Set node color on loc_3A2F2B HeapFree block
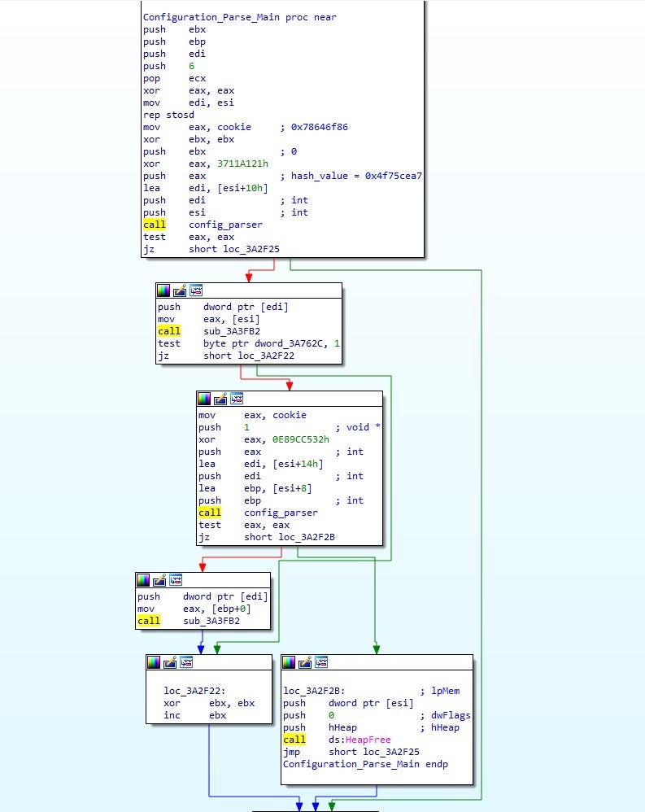645x812 pixels. (x=289, y=662)
